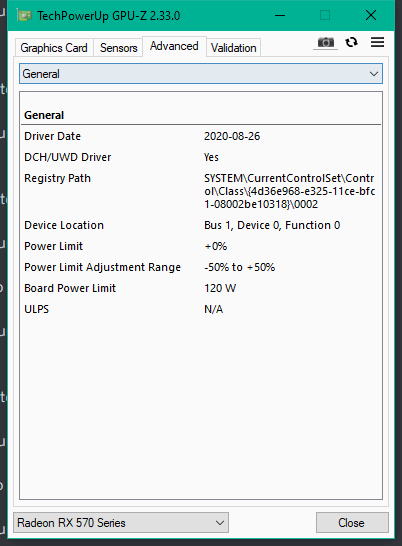Click the ULPS N/A value
The image size is (402, 546).
pyautogui.click(x=214, y=309)
